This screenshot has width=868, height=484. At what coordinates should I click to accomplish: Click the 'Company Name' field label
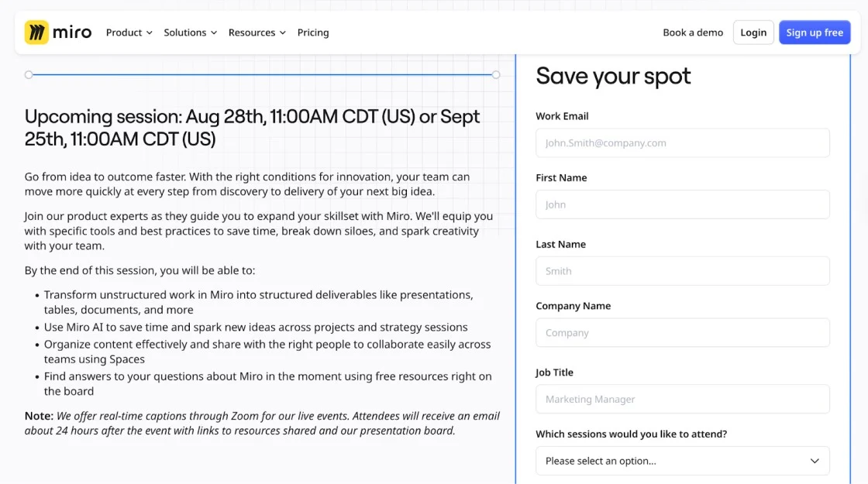coord(573,306)
